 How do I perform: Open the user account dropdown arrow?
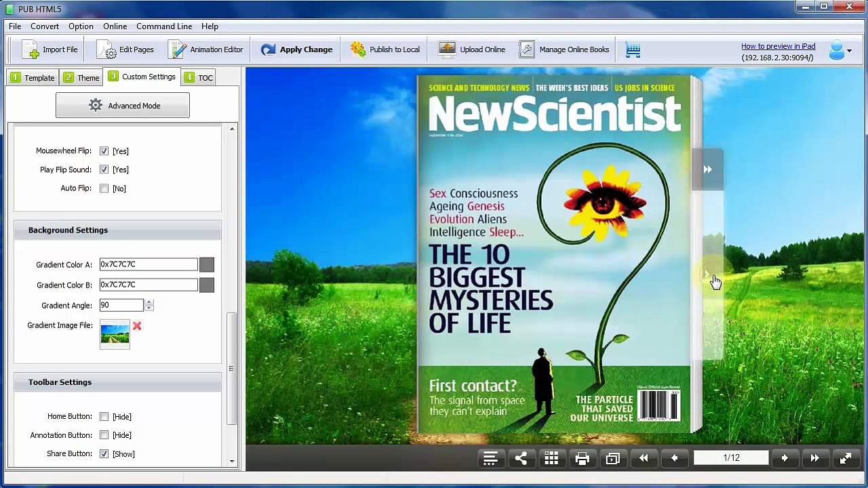[850, 51]
